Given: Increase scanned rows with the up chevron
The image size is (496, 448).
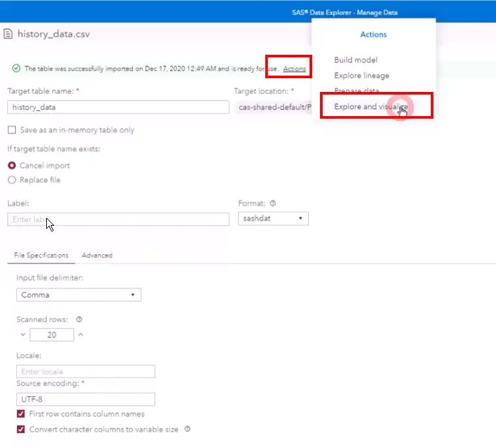Looking at the screenshot, I should click(81, 335).
